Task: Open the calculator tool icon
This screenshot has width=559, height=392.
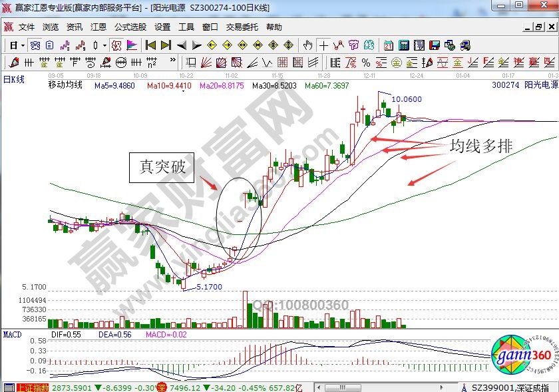Action: coord(403,45)
